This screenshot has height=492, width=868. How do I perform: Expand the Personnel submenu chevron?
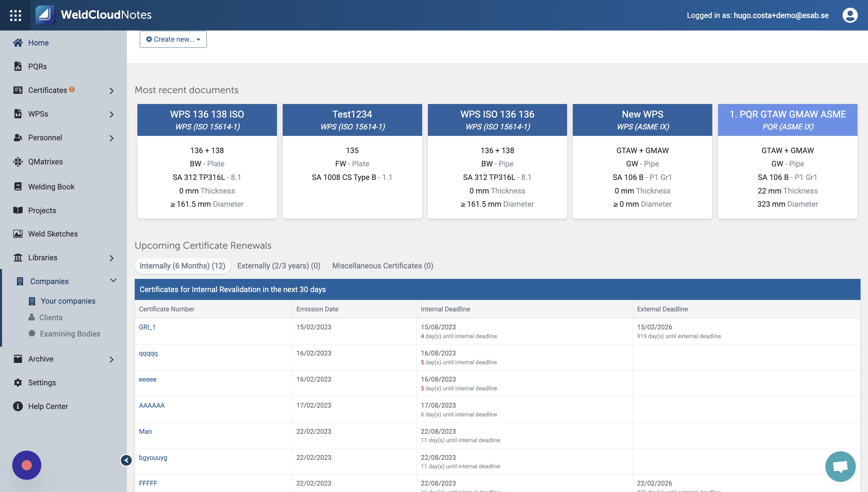tap(112, 138)
